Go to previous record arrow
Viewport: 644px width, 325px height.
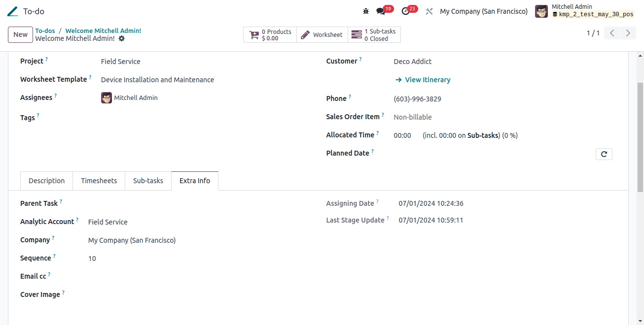(612, 33)
